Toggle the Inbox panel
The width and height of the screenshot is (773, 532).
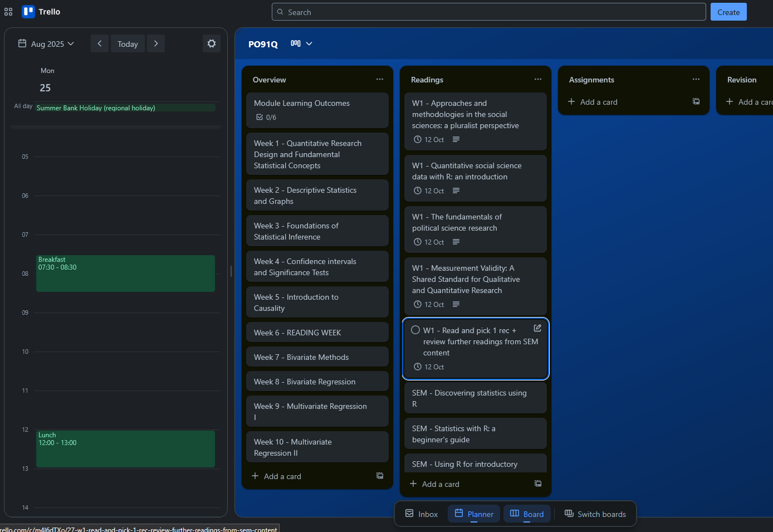point(422,514)
